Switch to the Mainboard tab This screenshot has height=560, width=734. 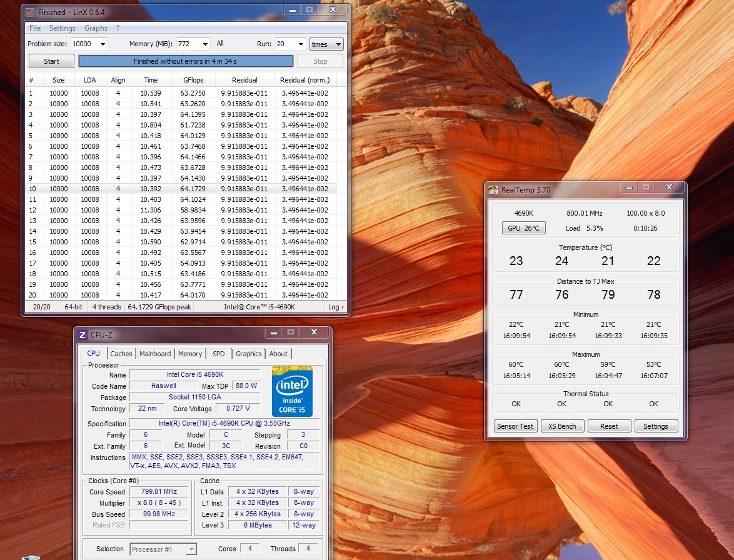point(155,354)
